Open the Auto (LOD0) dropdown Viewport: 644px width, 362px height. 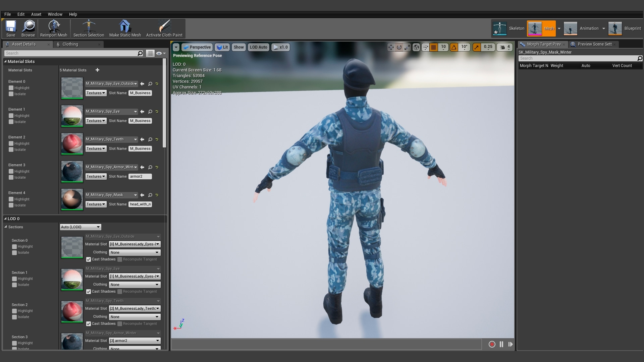click(x=80, y=227)
